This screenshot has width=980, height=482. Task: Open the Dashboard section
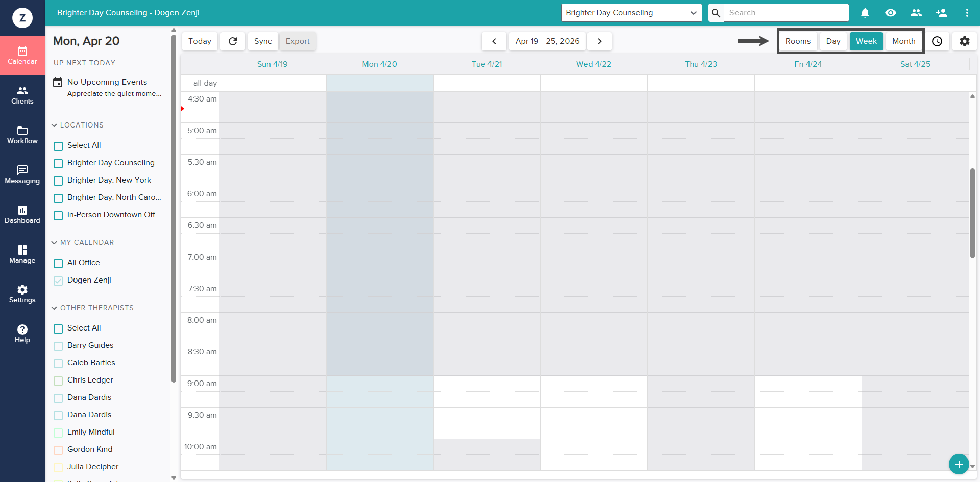point(22,215)
